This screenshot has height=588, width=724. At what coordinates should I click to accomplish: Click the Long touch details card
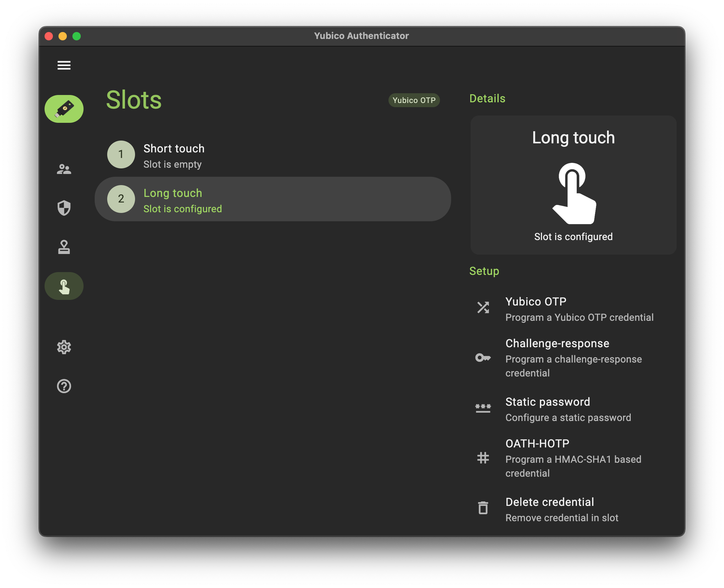(573, 185)
